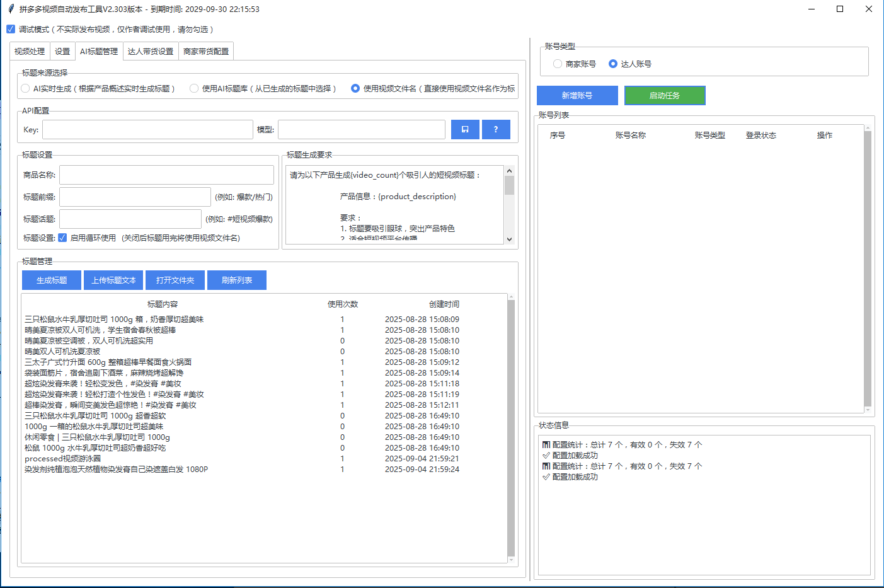This screenshot has height=588, width=884.
Task: Click the green 启动任务 button
Action: pos(665,95)
